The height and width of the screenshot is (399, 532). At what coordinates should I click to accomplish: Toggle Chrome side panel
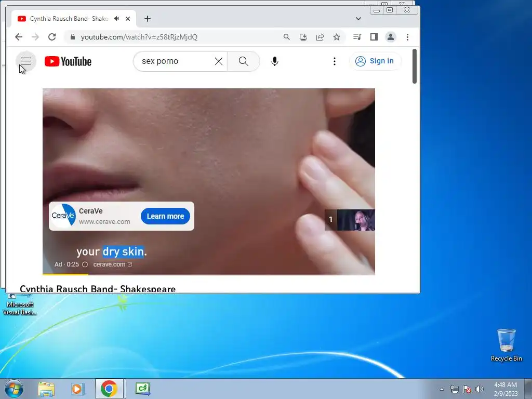(374, 37)
